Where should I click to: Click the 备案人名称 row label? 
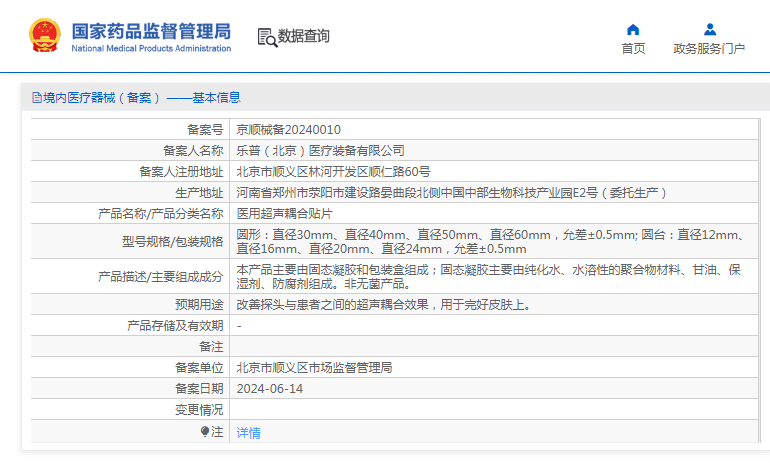click(193, 151)
